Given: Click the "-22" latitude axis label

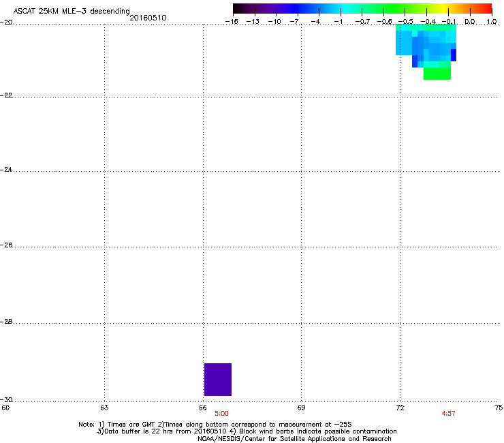Looking at the screenshot, I should [x=6, y=95].
